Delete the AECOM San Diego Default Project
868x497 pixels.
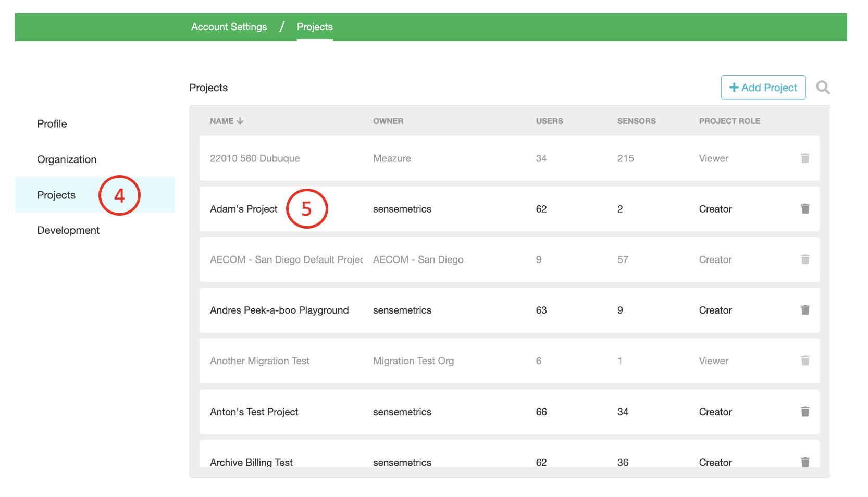[x=805, y=259]
